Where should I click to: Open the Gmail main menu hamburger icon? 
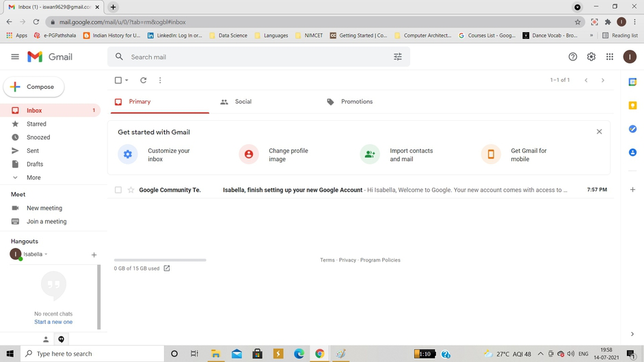click(15, 57)
